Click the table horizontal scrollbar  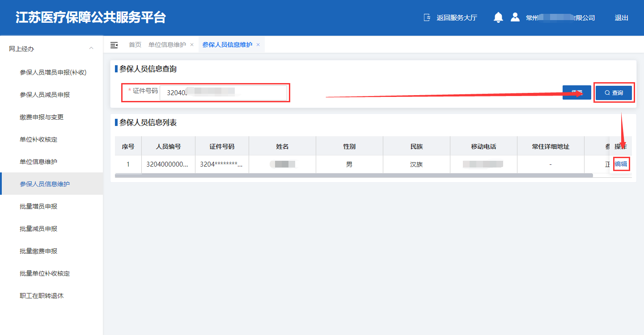coord(353,176)
